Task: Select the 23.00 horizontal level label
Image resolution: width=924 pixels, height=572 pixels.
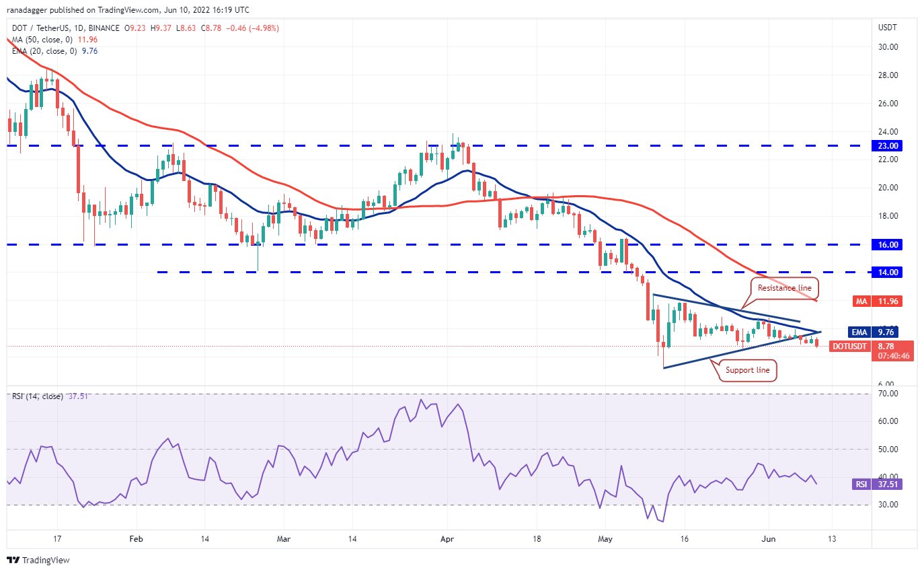Action: pyautogui.click(x=888, y=145)
